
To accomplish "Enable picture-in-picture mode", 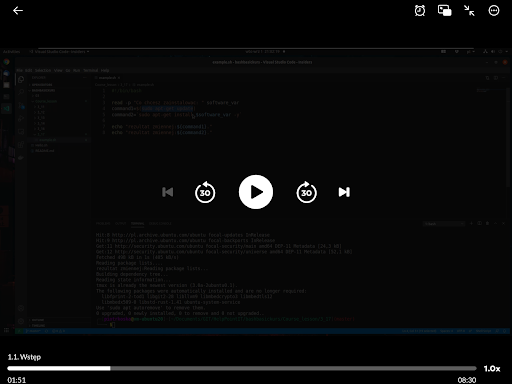I will tap(444, 11).
